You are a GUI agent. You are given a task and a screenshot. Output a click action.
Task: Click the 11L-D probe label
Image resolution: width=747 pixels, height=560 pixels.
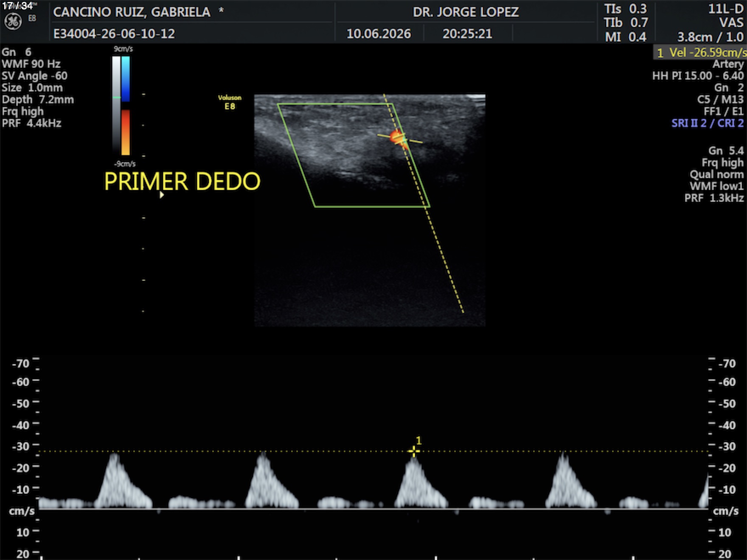click(726, 9)
